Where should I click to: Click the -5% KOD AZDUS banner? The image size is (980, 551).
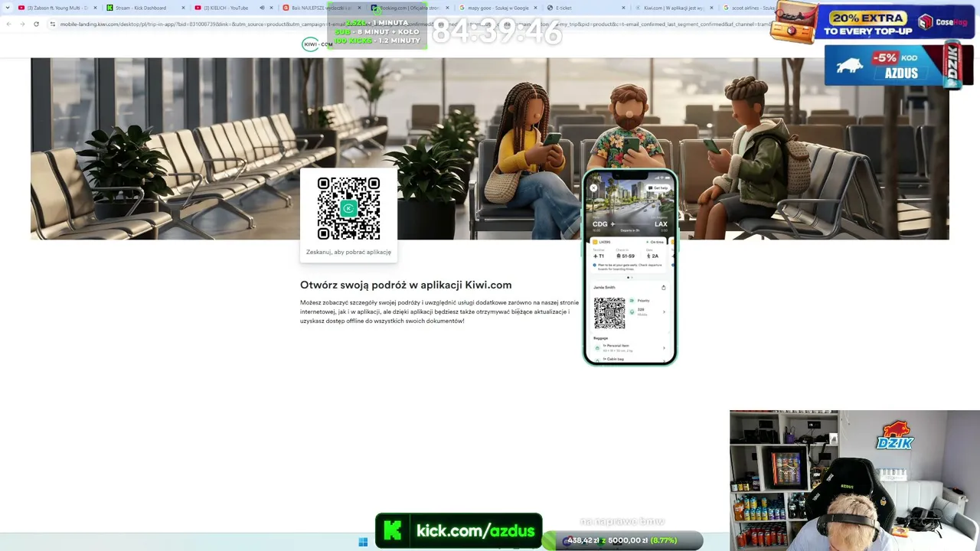900,67
